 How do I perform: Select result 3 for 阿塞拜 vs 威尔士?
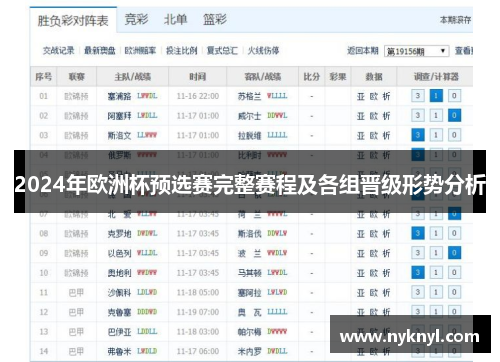pyautogui.click(x=418, y=116)
